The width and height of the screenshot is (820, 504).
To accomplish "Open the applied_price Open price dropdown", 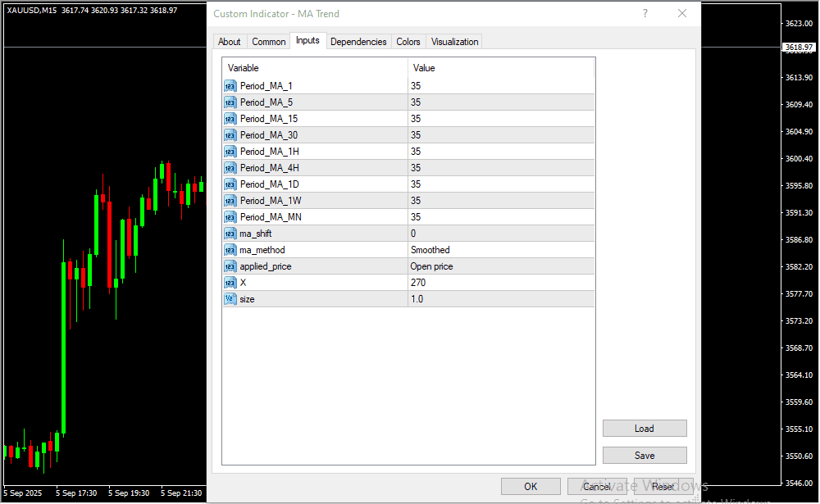I will click(x=501, y=266).
